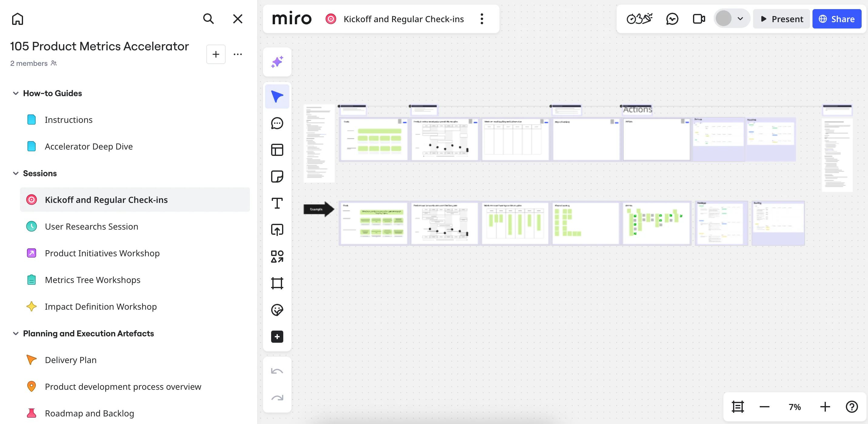The image size is (868, 424).
Task: Collapse Planning and Execution Artefacts section
Action: coord(15,333)
